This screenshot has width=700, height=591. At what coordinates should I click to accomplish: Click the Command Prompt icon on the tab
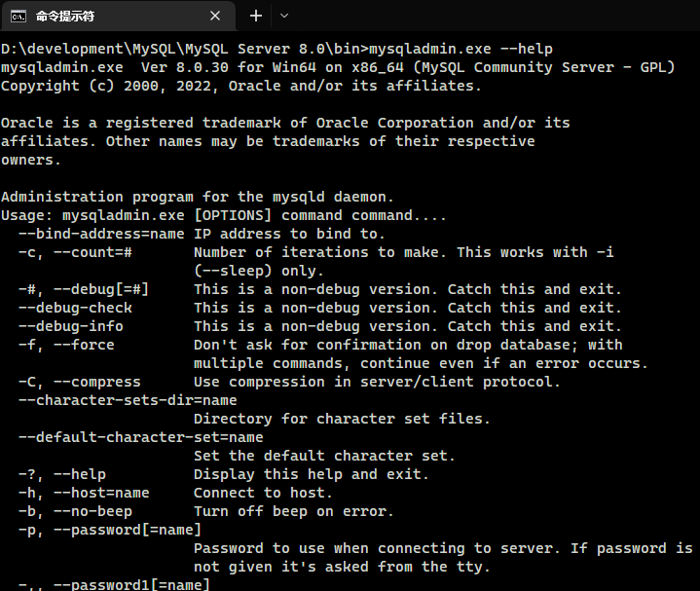pos(18,17)
